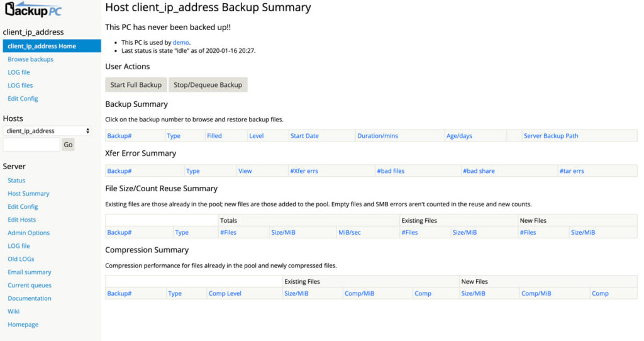This screenshot has height=341, width=644.
Task: Open Admin Options link
Action: click(x=28, y=233)
